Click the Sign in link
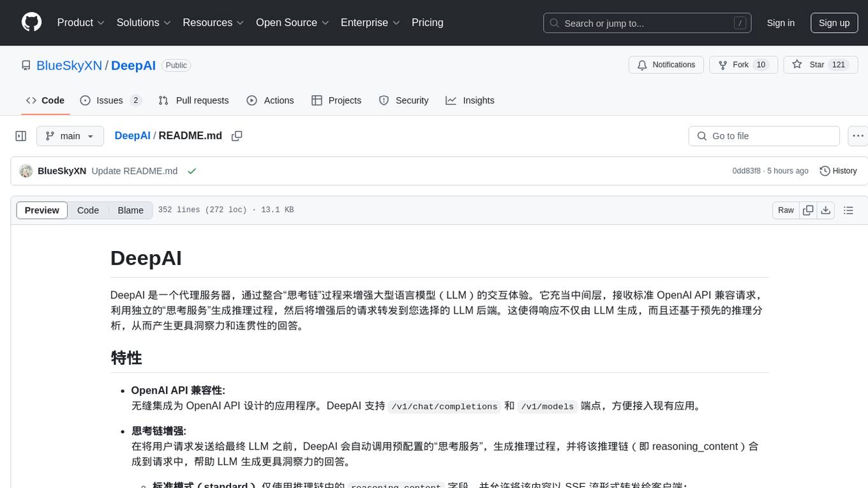 [x=781, y=23]
